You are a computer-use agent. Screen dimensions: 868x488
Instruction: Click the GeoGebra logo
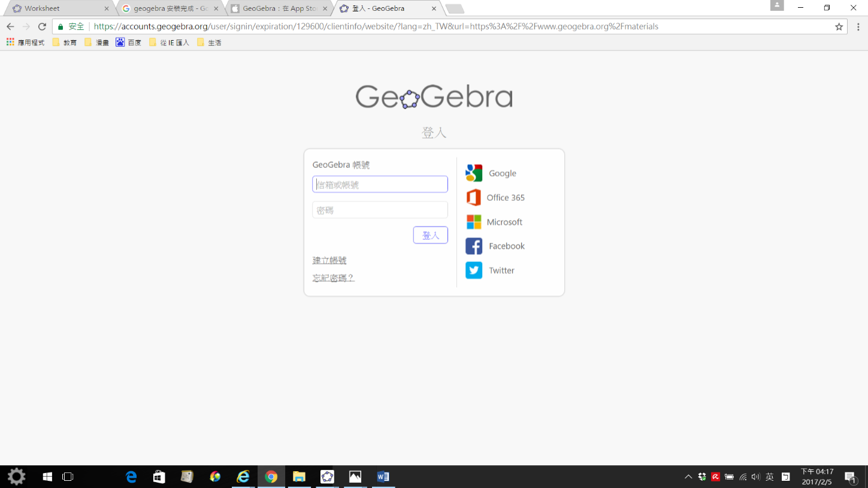click(434, 97)
